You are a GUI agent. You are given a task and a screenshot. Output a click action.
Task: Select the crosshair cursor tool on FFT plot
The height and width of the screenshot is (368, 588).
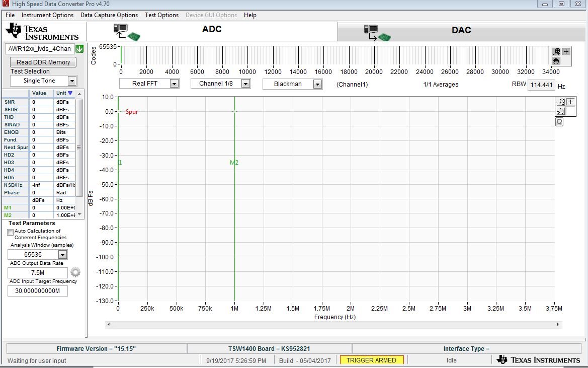point(571,102)
